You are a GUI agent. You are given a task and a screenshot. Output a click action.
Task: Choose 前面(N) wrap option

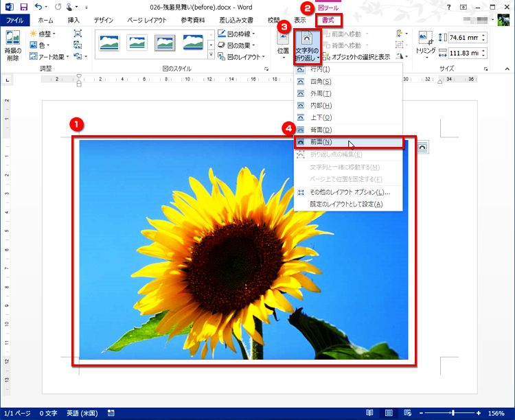[x=348, y=142]
